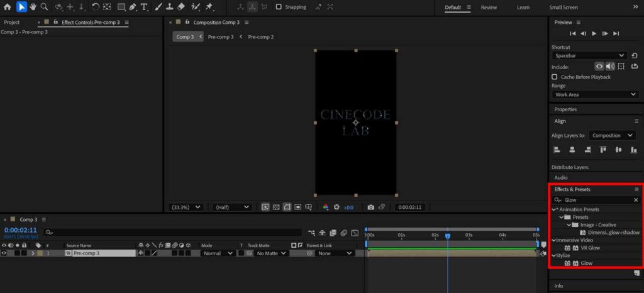Open the Work Area range dropdown
The image size is (644, 293).
coord(595,94)
